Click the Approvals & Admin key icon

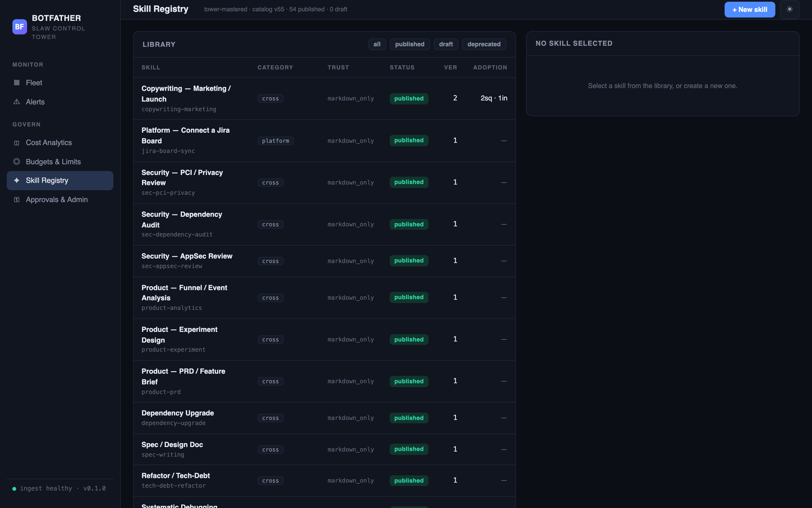[16, 200]
